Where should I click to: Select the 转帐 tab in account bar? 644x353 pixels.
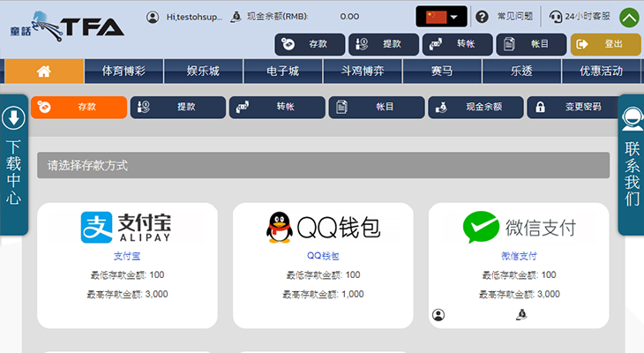(277, 108)
